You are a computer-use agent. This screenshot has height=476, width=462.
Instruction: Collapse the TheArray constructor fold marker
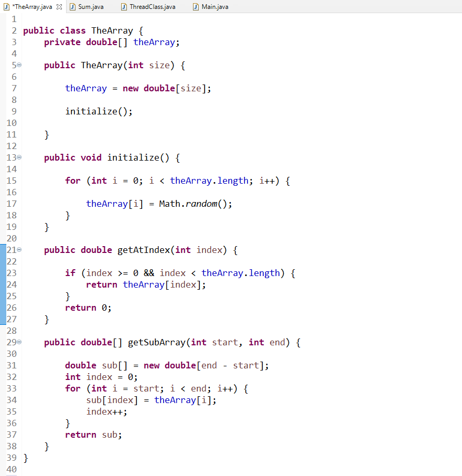(x=18, y=65)
